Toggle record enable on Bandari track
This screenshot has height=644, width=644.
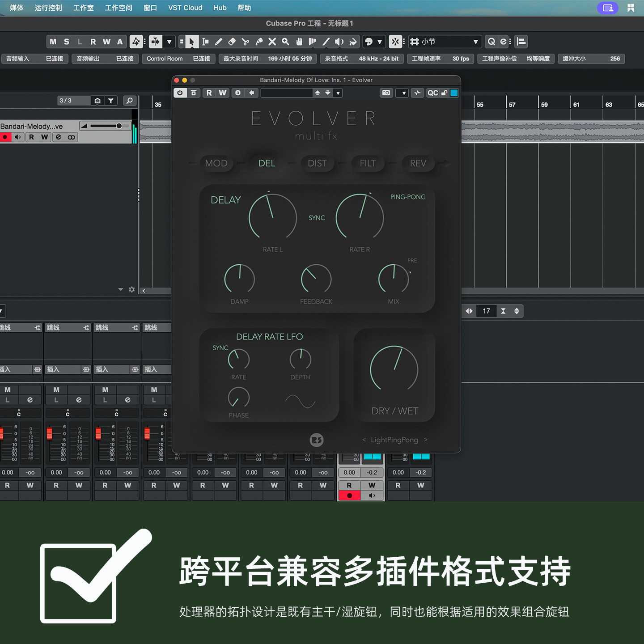[x=5, y=137]
